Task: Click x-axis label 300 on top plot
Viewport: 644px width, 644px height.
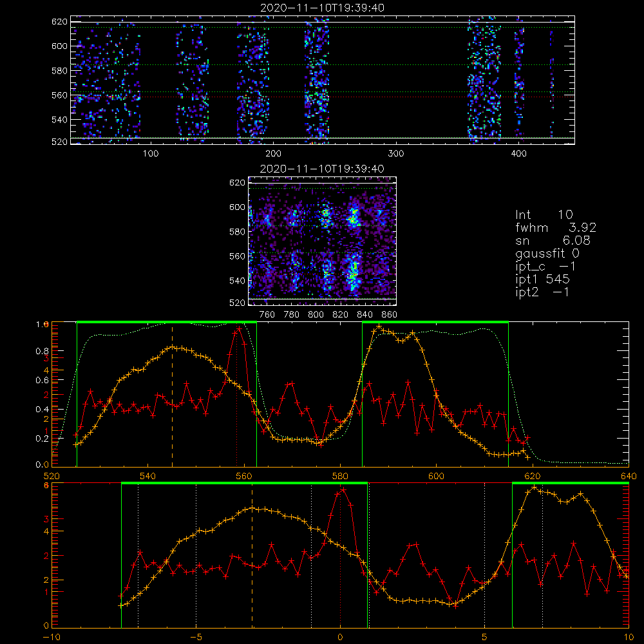Action: click(x=396, y=153)
